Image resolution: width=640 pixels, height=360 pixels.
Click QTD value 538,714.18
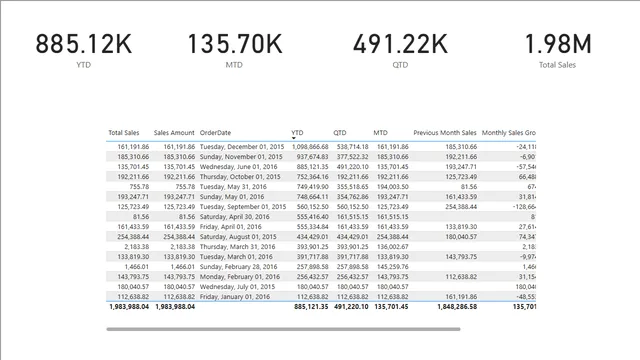coord(353,147)
